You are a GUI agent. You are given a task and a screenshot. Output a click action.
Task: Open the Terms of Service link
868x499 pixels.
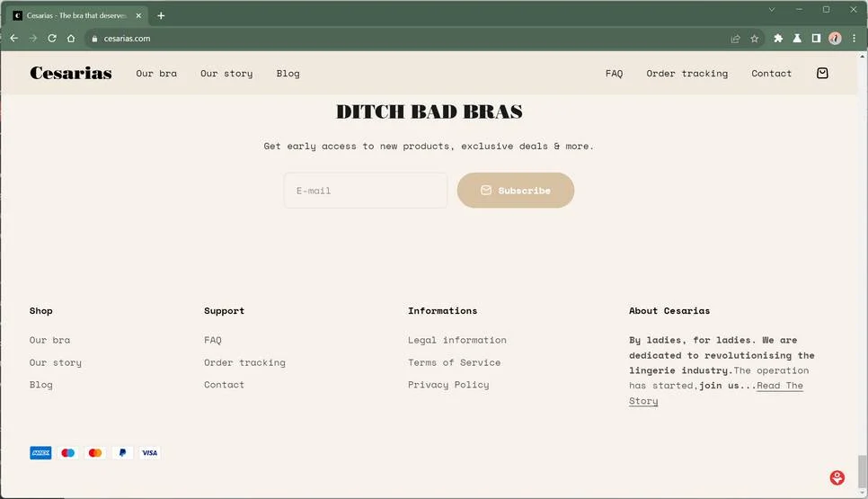(x=455, y=362)
